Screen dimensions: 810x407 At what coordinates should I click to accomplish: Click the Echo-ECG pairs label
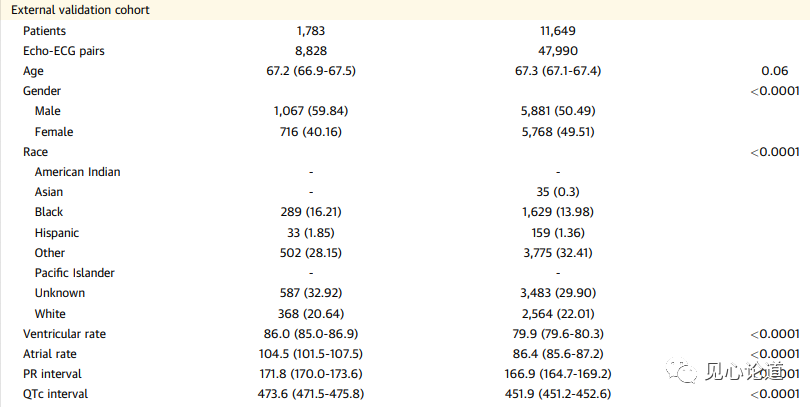tap(64, 51)
